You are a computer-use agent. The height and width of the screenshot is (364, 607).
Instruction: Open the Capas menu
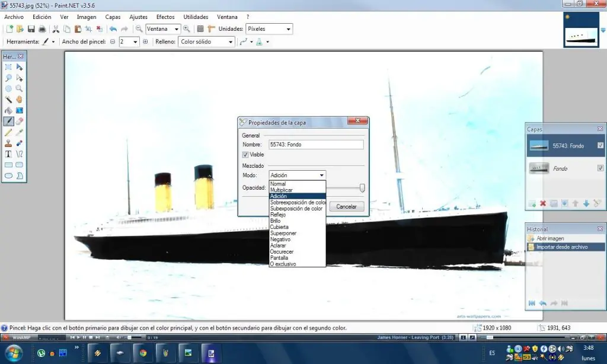113,17
